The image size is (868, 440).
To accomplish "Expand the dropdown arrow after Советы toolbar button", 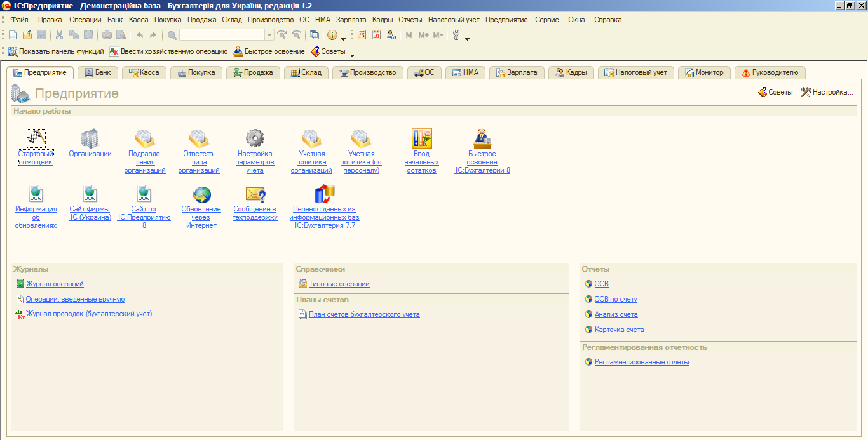I will coord(353,54).
